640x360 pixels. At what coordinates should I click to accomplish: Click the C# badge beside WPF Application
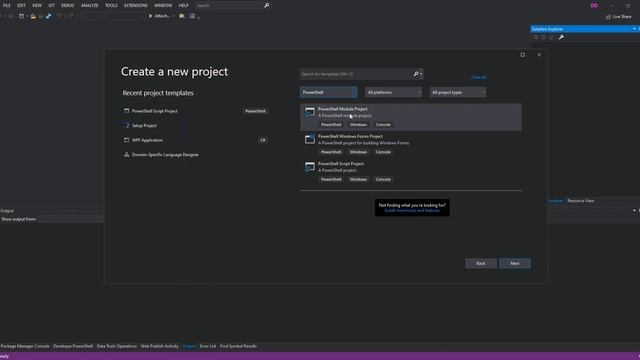tap(263, 140)
